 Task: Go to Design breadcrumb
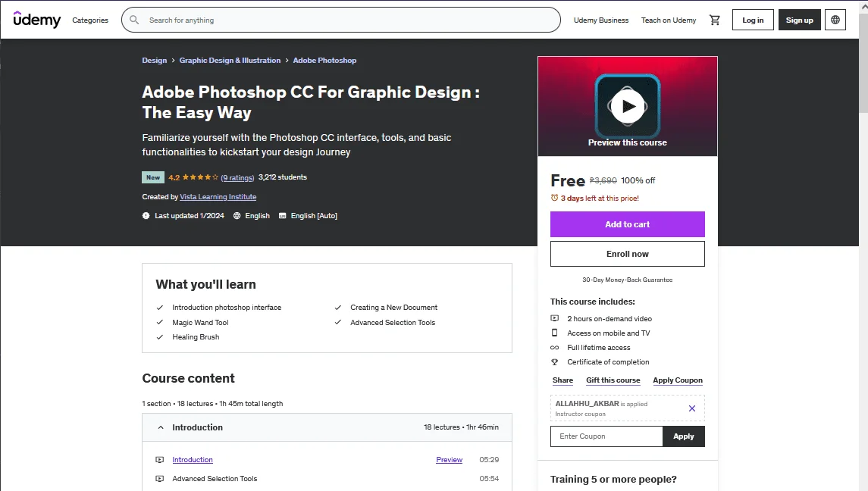point(155,61)
